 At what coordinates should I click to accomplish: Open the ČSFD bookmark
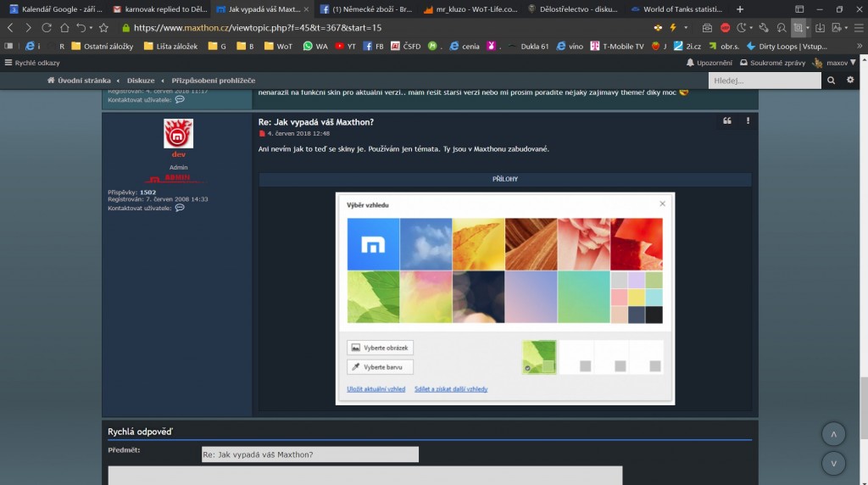point(405,46)
